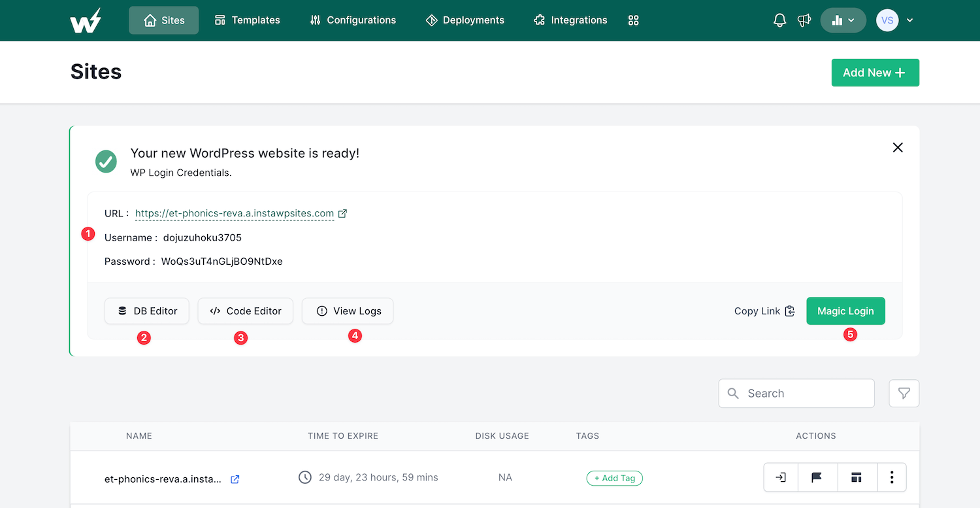Go to Integrations tab
The height and width of the screenshot is (508, 980).
570,20
